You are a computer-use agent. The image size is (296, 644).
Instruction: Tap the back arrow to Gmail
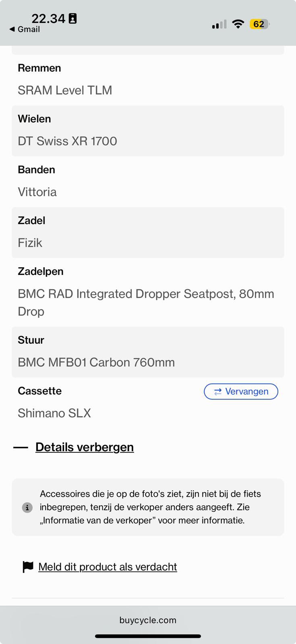pos(12,29)
